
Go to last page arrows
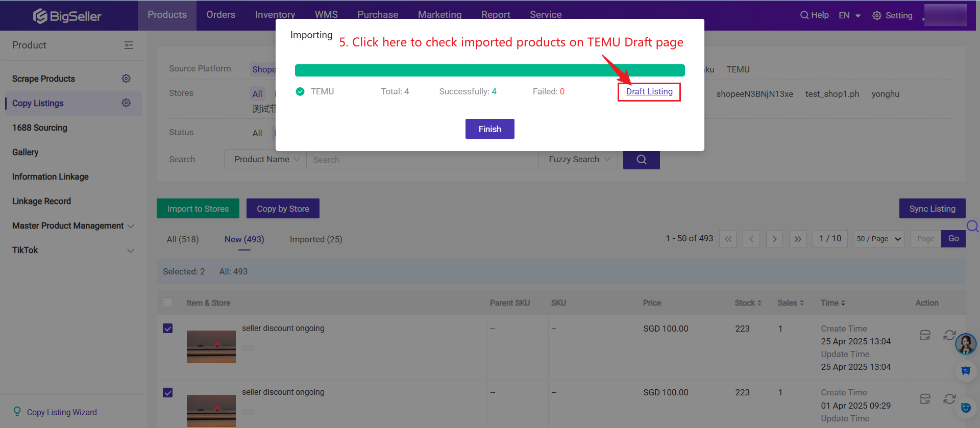tap(798, 239)
